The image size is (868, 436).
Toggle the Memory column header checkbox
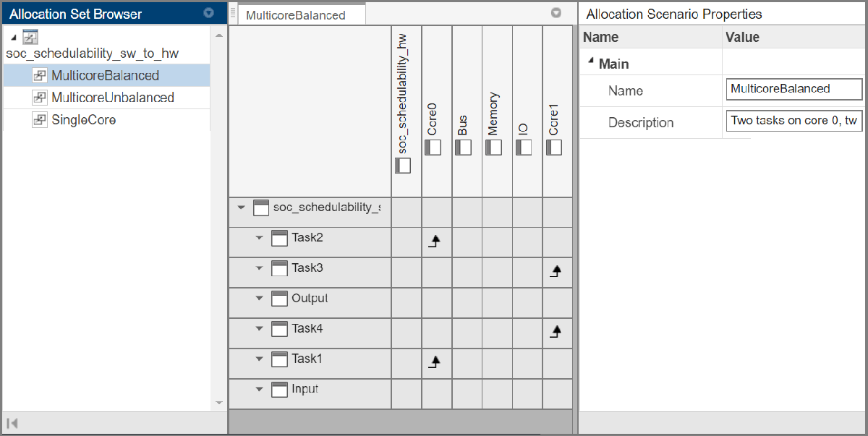click(493, 147)
